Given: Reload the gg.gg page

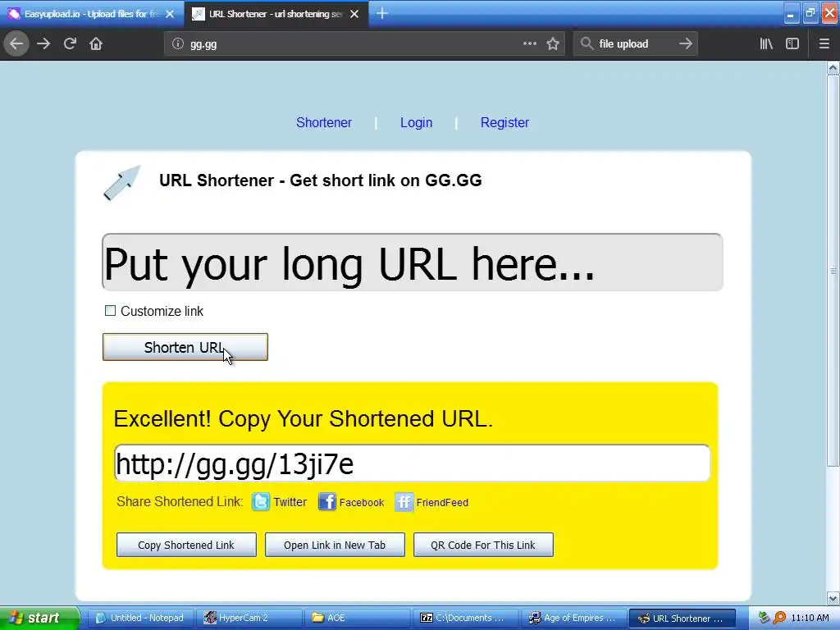Looking at the screenshot, I should click(x=70, y=43).
